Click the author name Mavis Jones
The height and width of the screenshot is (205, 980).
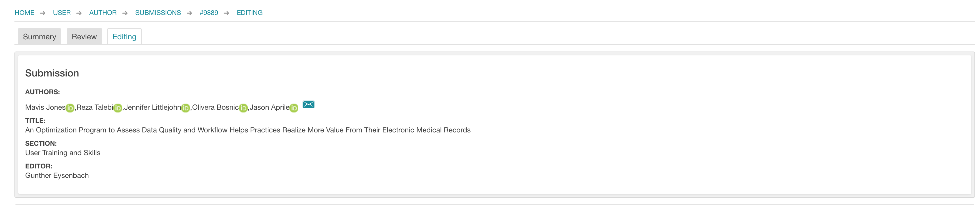point(45,107)
